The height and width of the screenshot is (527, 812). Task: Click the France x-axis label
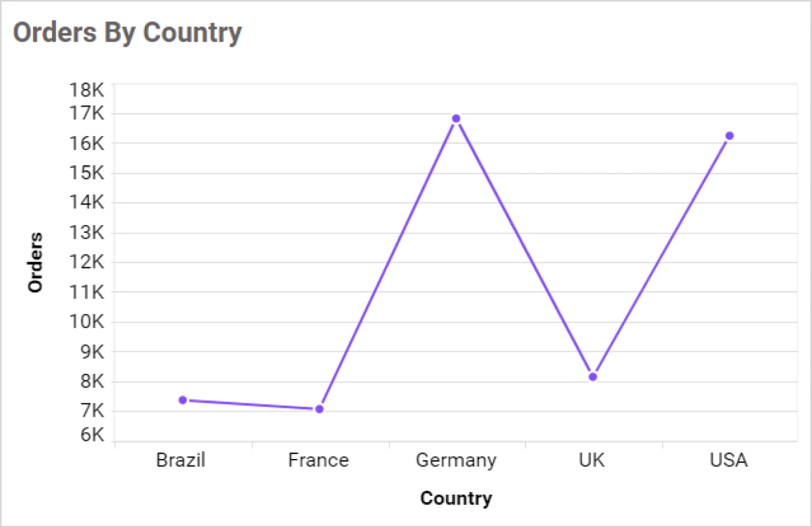318,460
